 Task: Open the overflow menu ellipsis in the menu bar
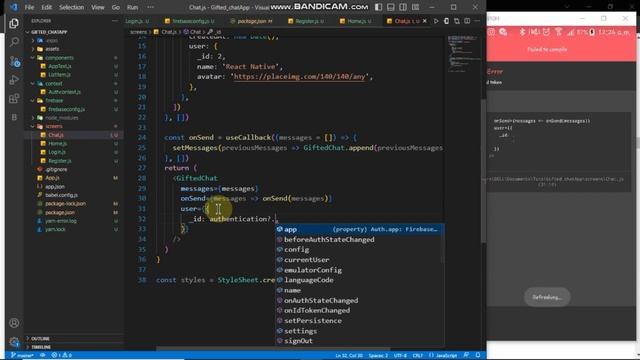tap(151, 7)
